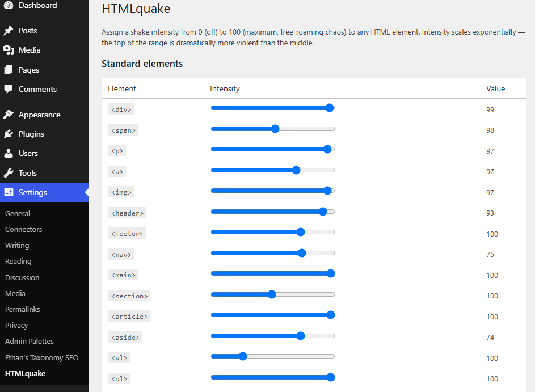
Task: Open the Comments menu item
Action: click(x=44, y=89)
